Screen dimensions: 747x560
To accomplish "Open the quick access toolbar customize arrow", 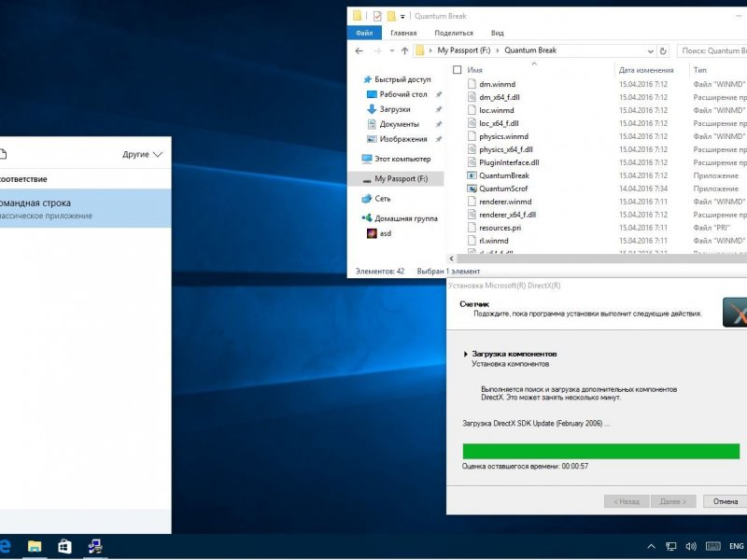I will (402, 17).
